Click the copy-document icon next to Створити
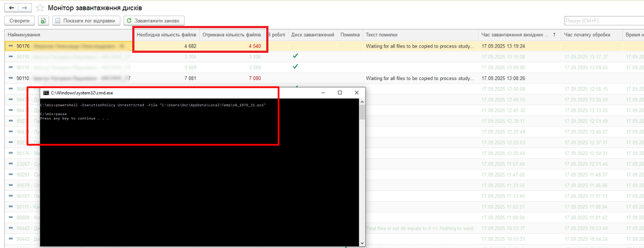This screenshot has width=644, height=248. [43, 21]
